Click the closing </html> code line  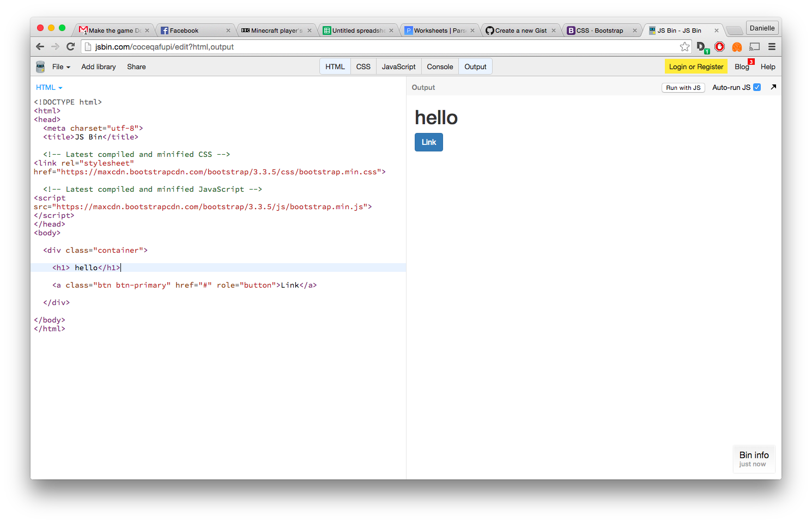[50, 329]
